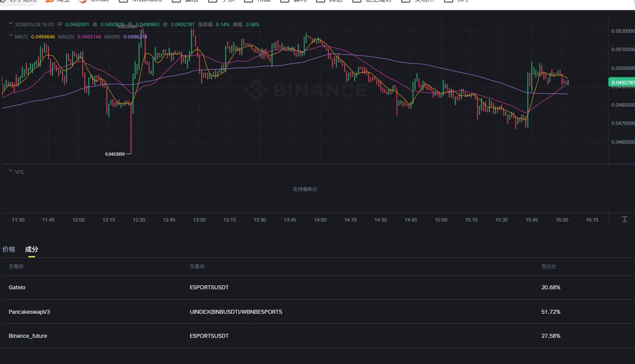Image resolution: width=635 pixels, height=364 pixels.
Task: Click the UINDEX(BNBUSDT)/WBNBESPORTS pair
Action: 236,312
